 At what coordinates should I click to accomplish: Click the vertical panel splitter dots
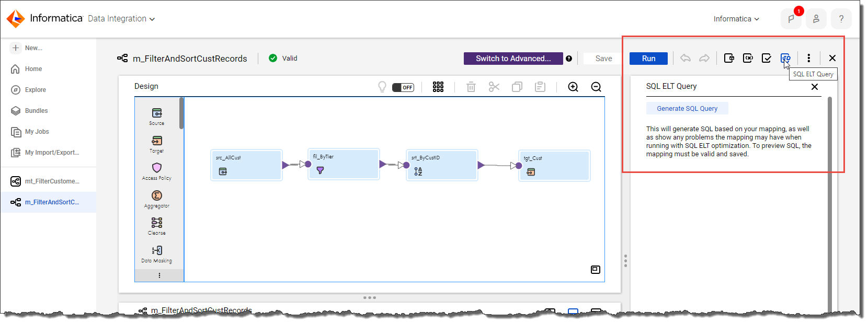coord(625,261)
